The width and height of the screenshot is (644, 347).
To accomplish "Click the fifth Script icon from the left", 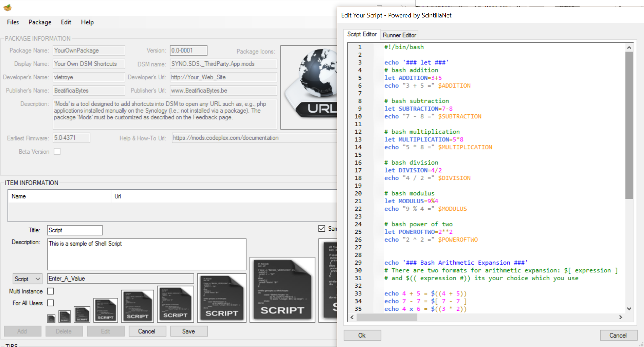I will [137, 306].
